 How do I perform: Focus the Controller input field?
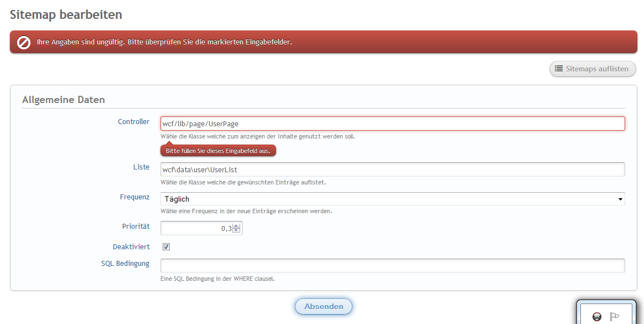[x=392, y=124]
